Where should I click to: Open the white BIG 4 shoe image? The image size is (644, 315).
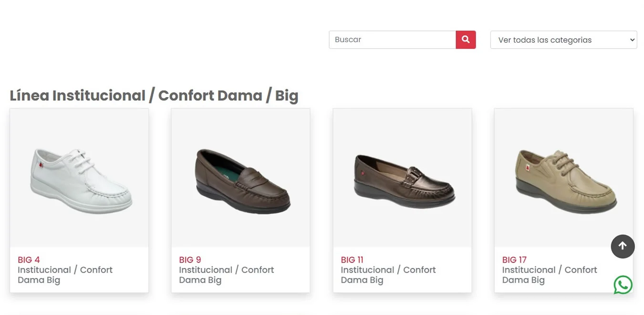(x=79, y=179)
